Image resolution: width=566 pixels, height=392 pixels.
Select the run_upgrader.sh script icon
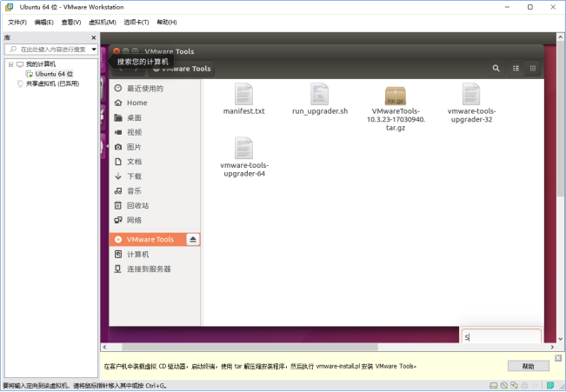(319, 94)
